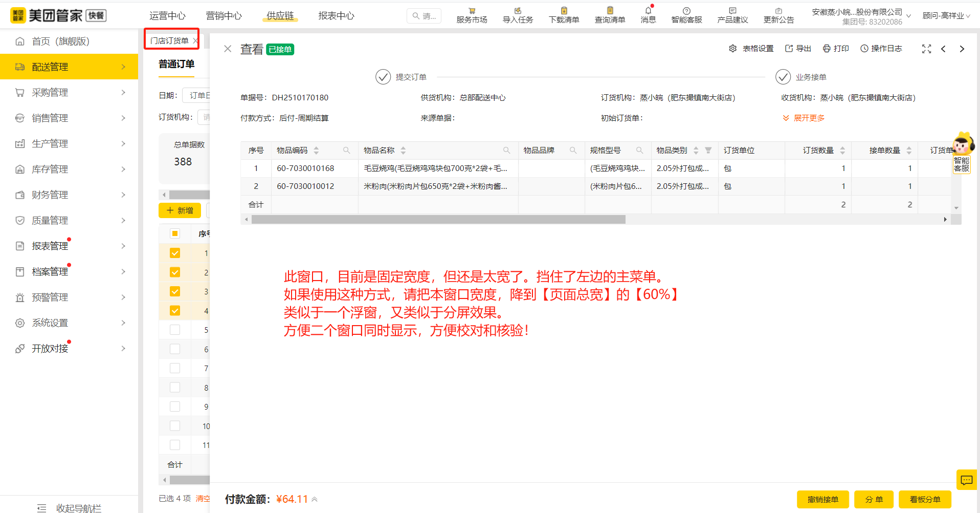The width and height of the screenshot is (980, 513).
Task: Click the 新增 add button
Action: (x=179, y=210)
